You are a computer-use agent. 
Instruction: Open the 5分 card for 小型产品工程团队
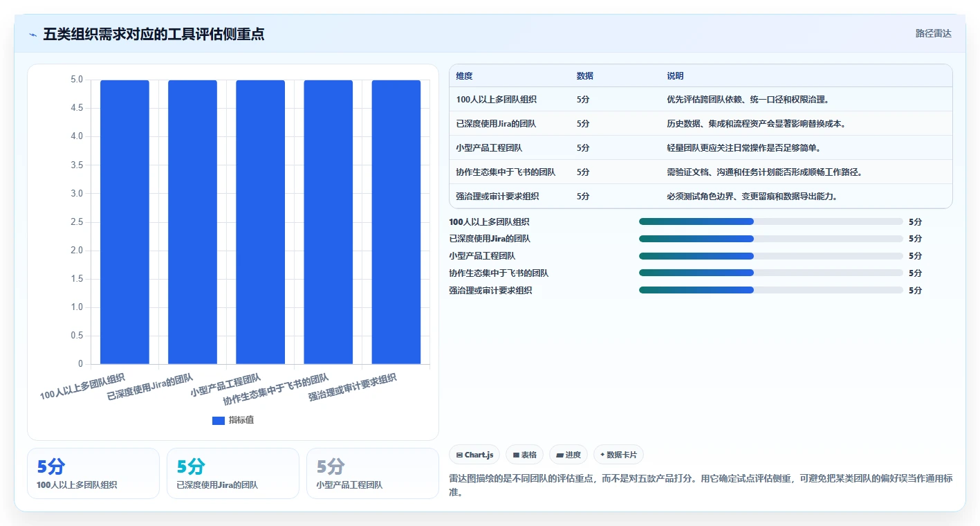373,473
